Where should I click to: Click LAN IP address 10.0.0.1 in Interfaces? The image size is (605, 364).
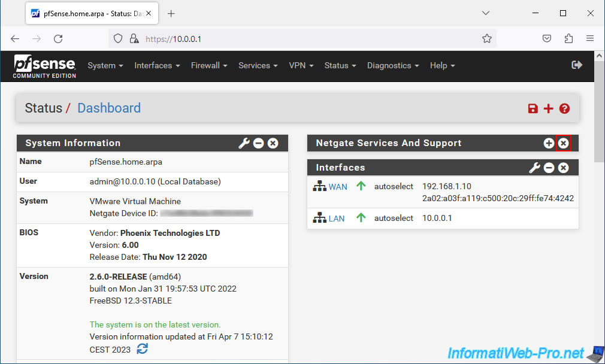(437, 218)
